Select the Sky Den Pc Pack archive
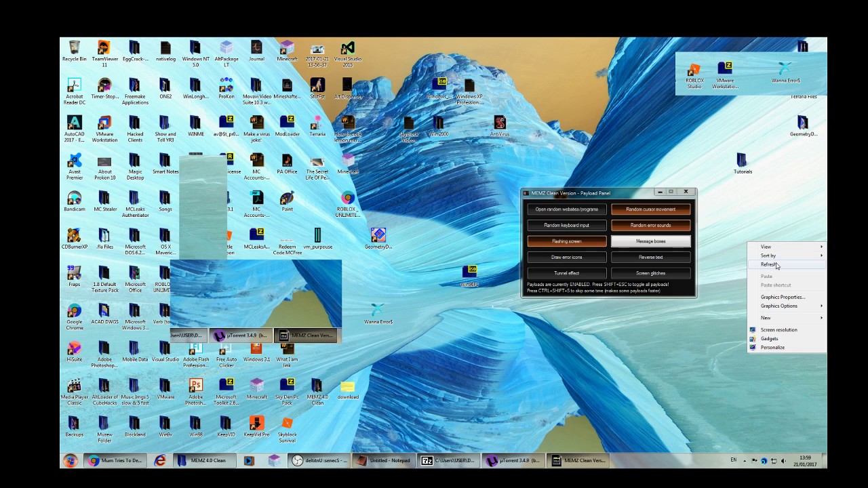868x488 pixels. [x=287, y=392]
